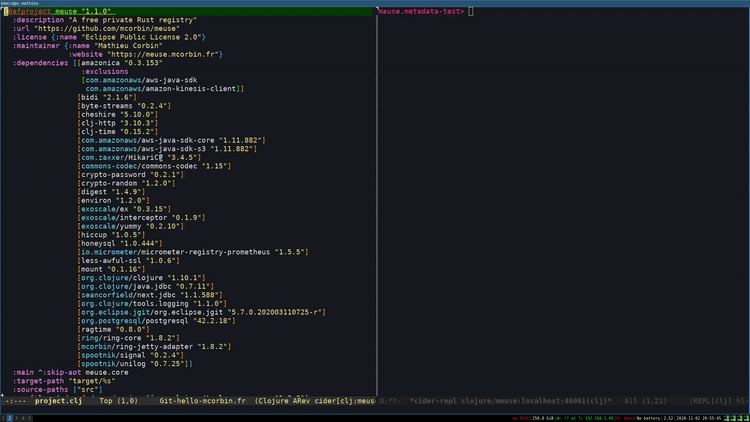Click the micrometer-registry-prometheus dependency
This screenshot has width=750, height=422.
(x=193, y=253)
